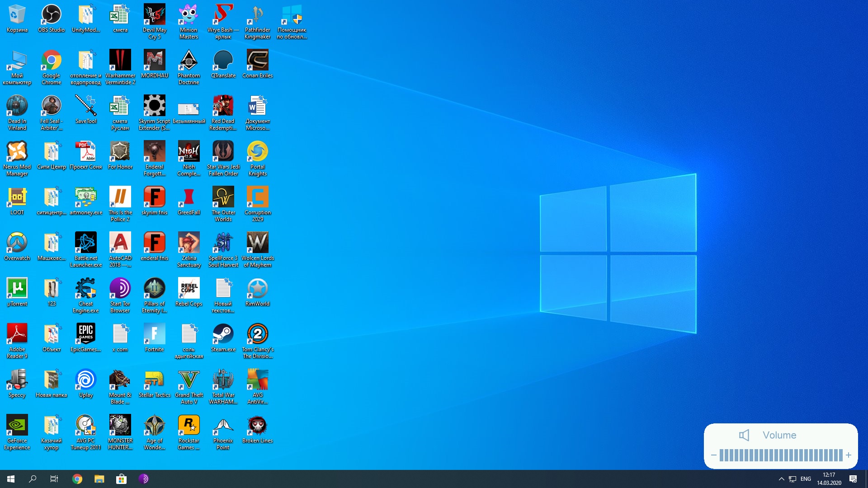This screenshot has width=868, height=488.
Task: Launch QTranslate desktop icon
Action: pyautogui.click(x=223, y=64)
